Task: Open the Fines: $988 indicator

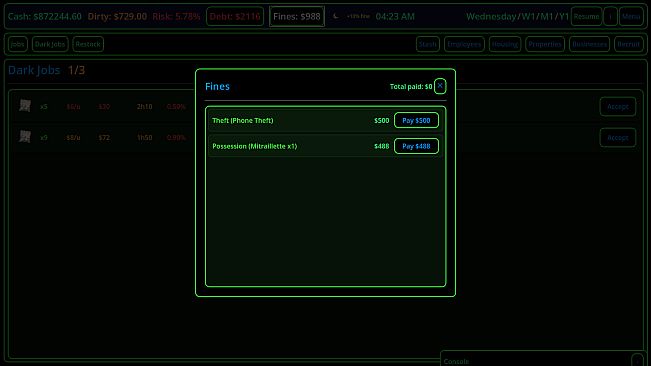Action: pos(297,17)
